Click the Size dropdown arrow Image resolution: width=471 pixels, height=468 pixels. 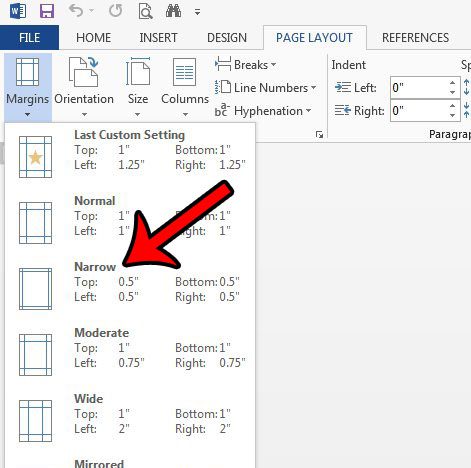[137, 115]
